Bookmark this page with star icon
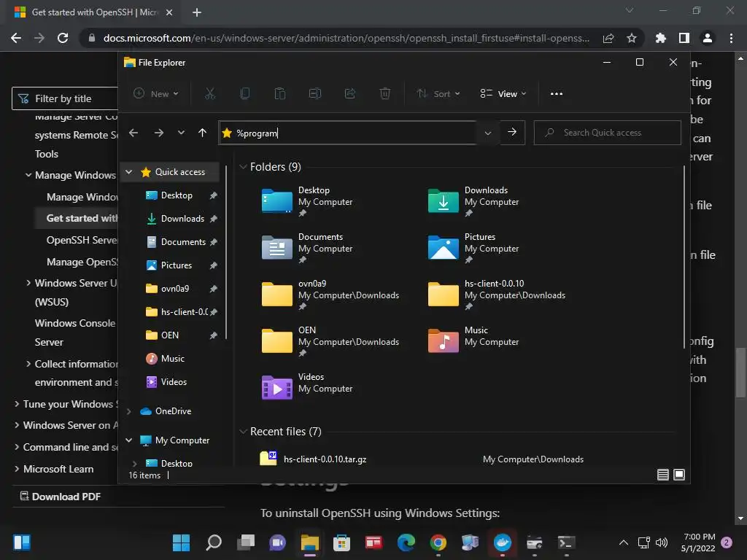The width and height of the screenshot is (747, 560). point(632,38)
